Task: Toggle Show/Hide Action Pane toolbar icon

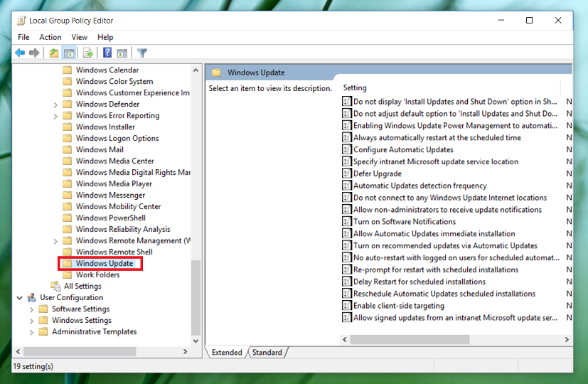Action: click(122, 53)
